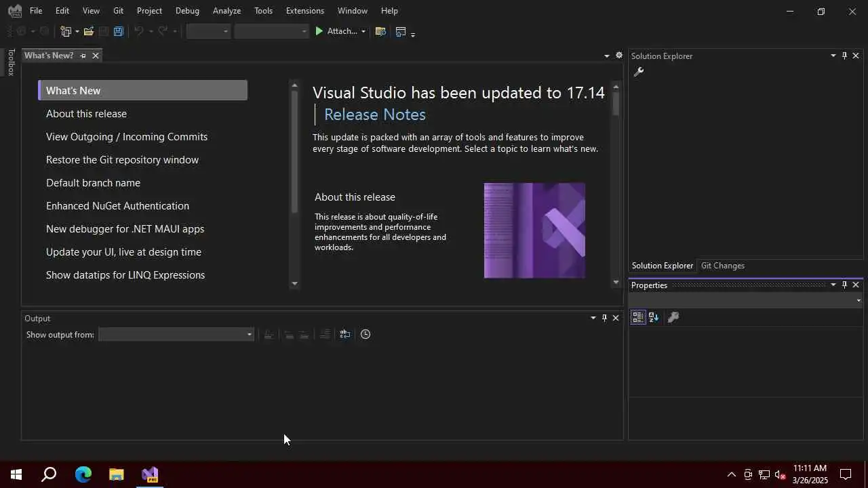Screen dimensions: 868x488
Task: Click the Property Pages wrench icon
Action: point(673,317)
